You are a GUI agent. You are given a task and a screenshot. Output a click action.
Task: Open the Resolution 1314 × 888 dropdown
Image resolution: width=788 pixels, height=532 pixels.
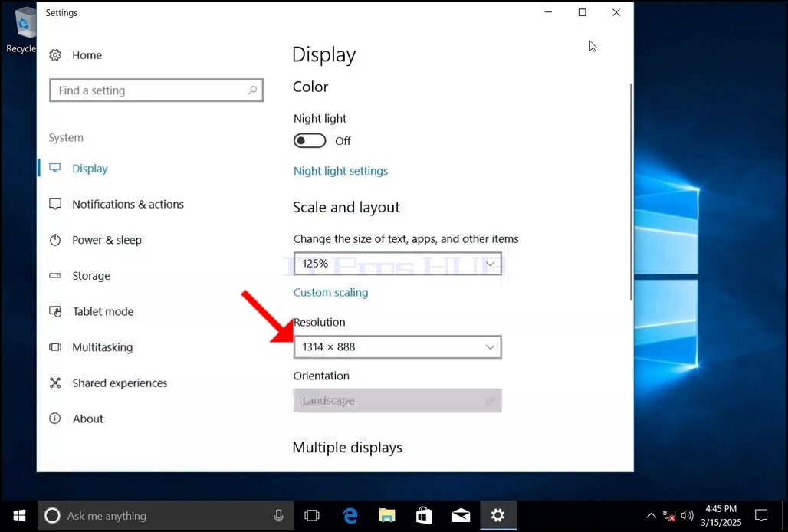398,346
